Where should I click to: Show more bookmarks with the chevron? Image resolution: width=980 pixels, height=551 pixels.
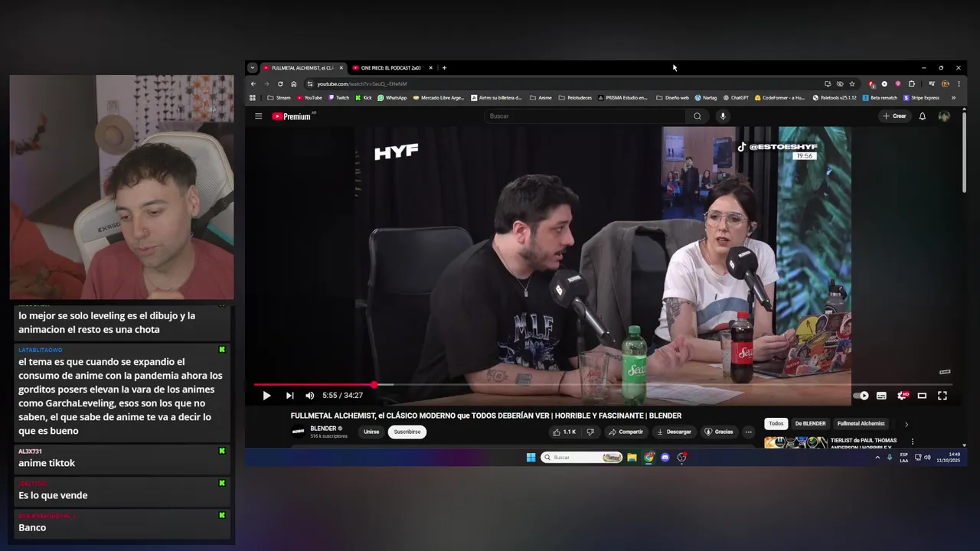tap(953, 98)
